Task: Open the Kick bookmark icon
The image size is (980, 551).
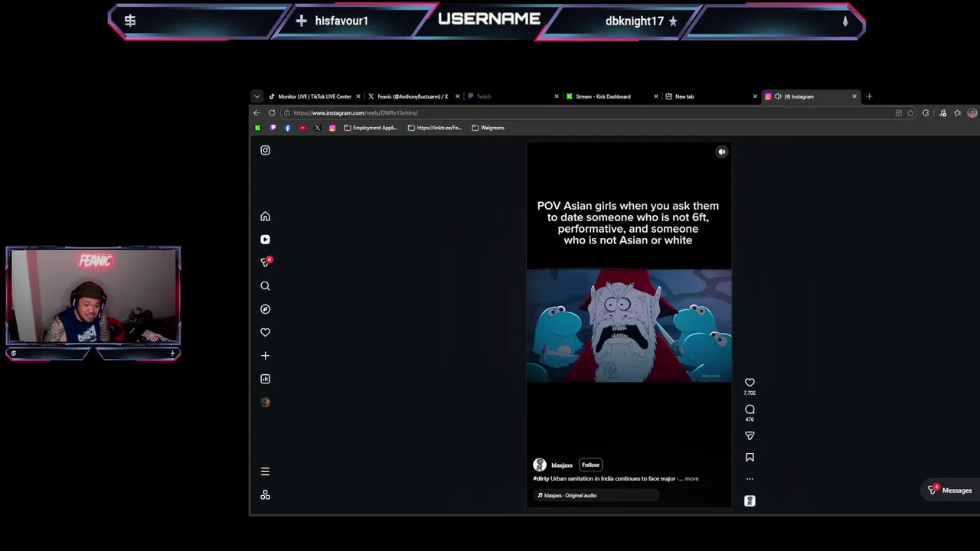Action: pos(258,128)
